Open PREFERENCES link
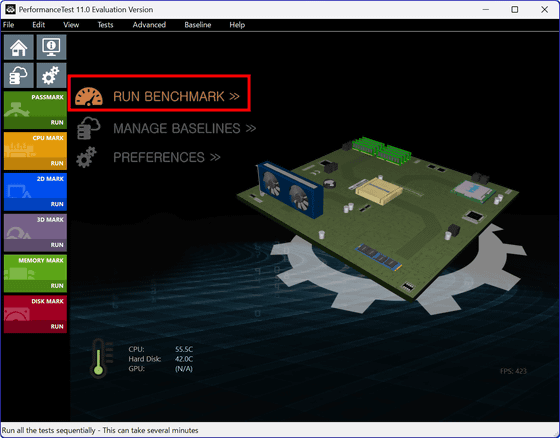Screen dimensions: 560x438 [166, 157]
